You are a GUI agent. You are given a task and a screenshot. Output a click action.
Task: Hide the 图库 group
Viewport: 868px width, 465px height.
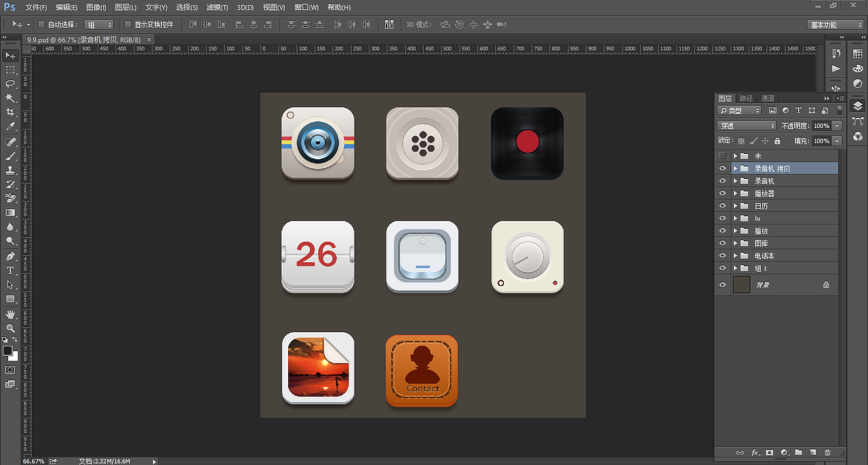point(723,243)
